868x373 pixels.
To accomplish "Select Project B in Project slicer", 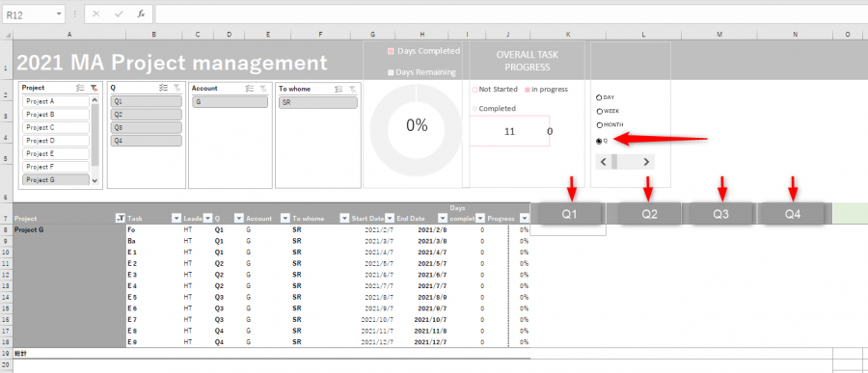I will click(x=56, y=115).
